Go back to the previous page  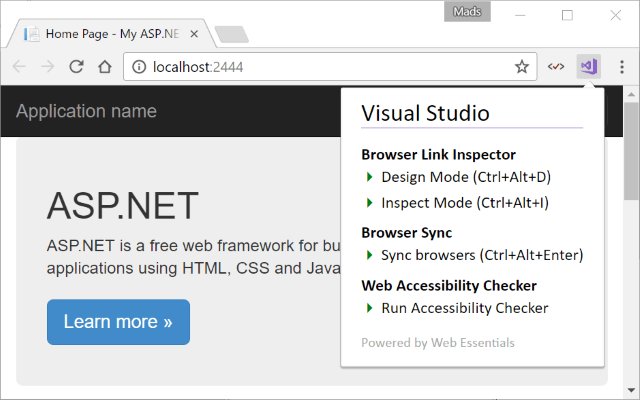point(19,67)
